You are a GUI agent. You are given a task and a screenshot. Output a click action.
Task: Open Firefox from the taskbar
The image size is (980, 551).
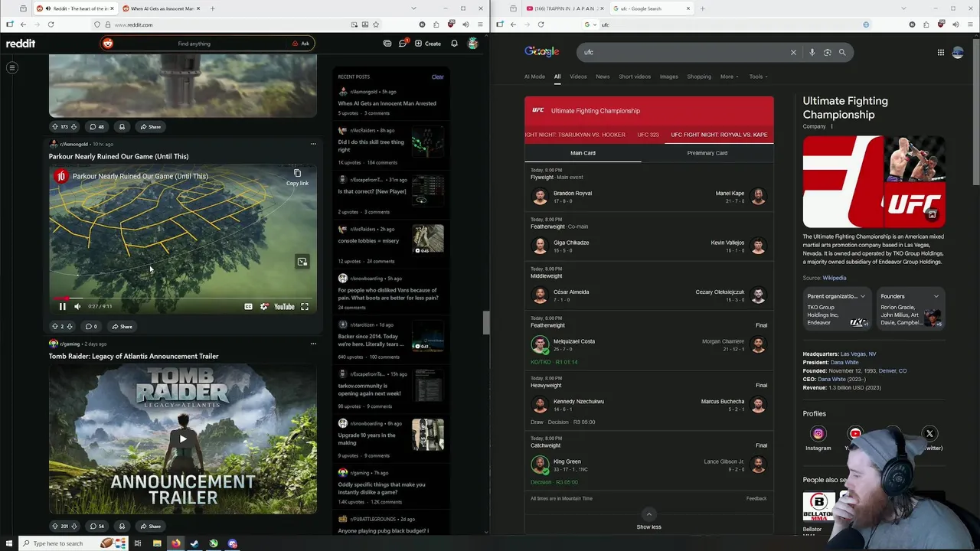pos(176,543)
